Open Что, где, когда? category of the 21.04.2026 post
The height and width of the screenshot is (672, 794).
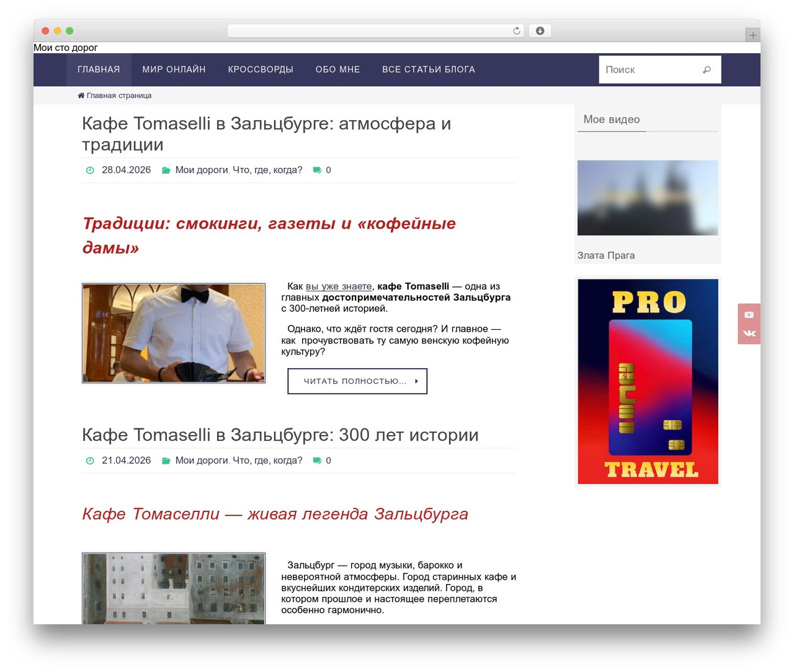(x=267, y=461)
